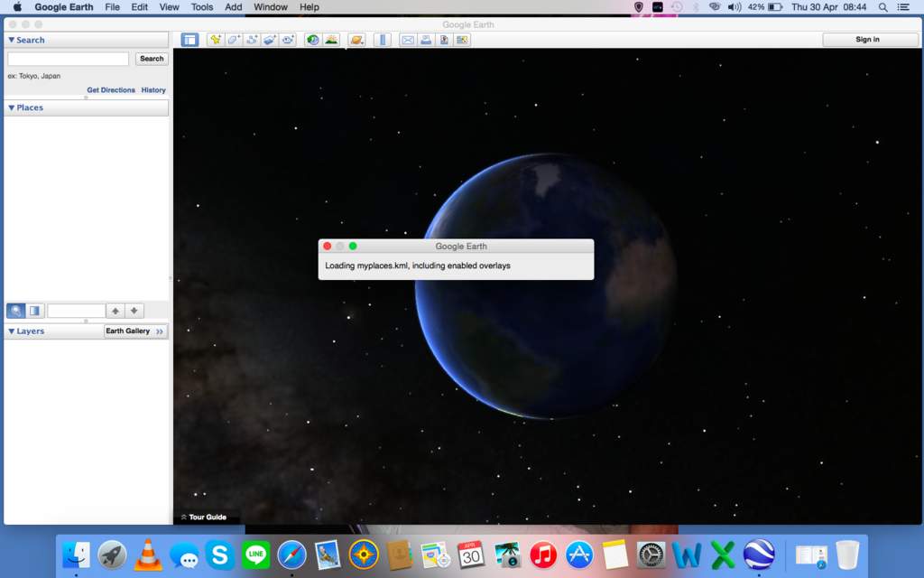Open Safari from the dock
This screenshot has height=578, width=924.
coord(291,555)
